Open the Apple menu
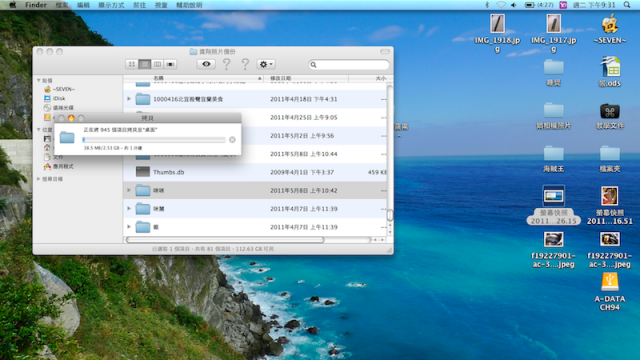Image resolution: width=640 pixels, height=360 pixels. coord(12,5)
